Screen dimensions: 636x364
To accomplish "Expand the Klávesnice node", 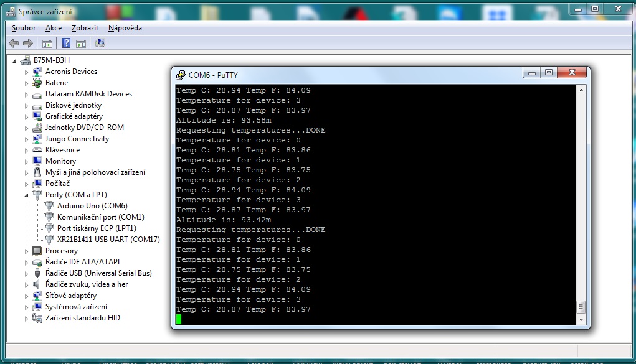I will [x=26, y=151].
